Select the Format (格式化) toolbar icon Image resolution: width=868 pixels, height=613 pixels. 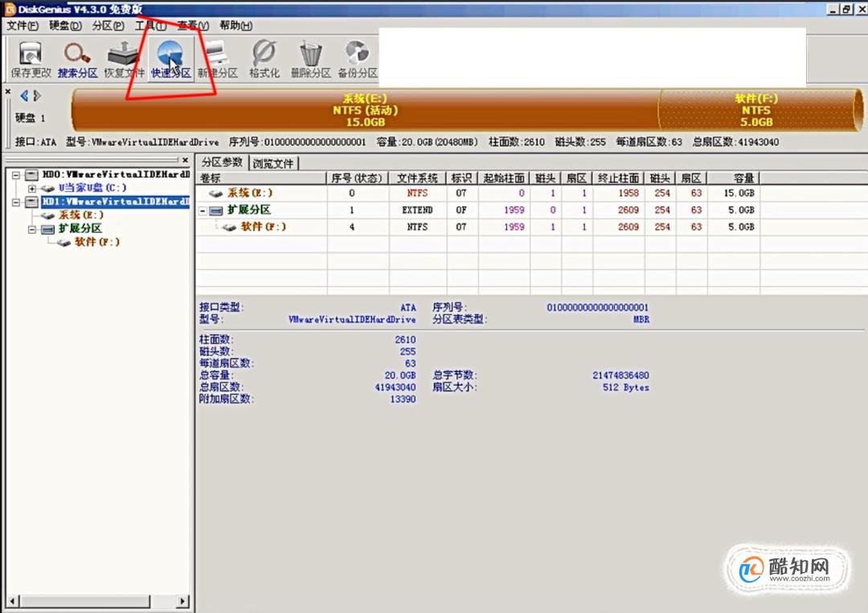click(264, 59)
